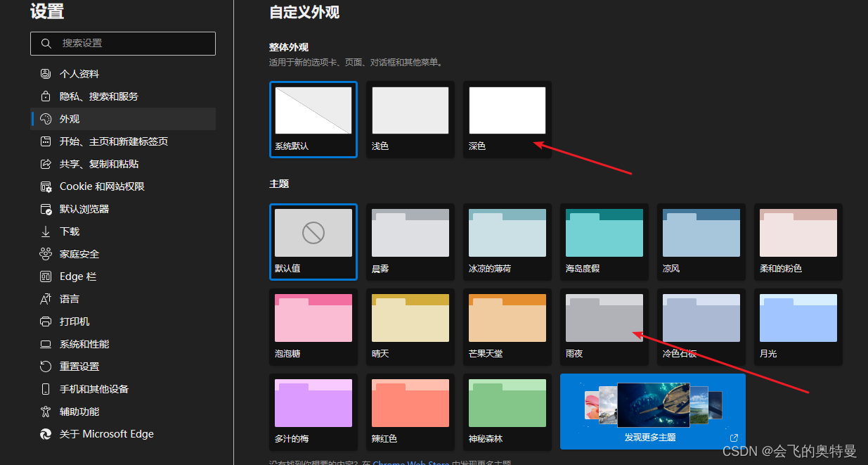The height and width of the screenshot is (465, 868).
Task: Apply the 冰凉的薄荷 theme
Action: (507, 241)
